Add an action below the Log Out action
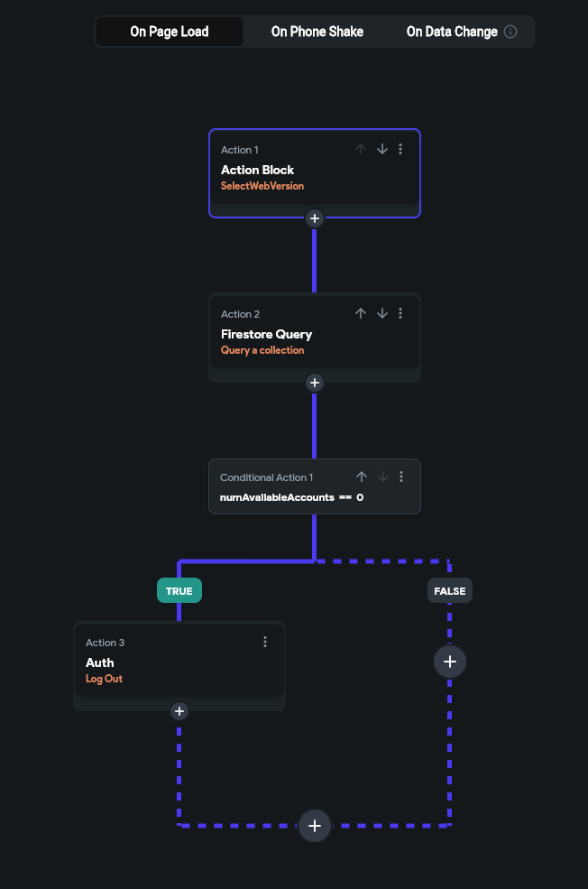The width and height of the screenshot is (588, 889). (x=179, y=711)
